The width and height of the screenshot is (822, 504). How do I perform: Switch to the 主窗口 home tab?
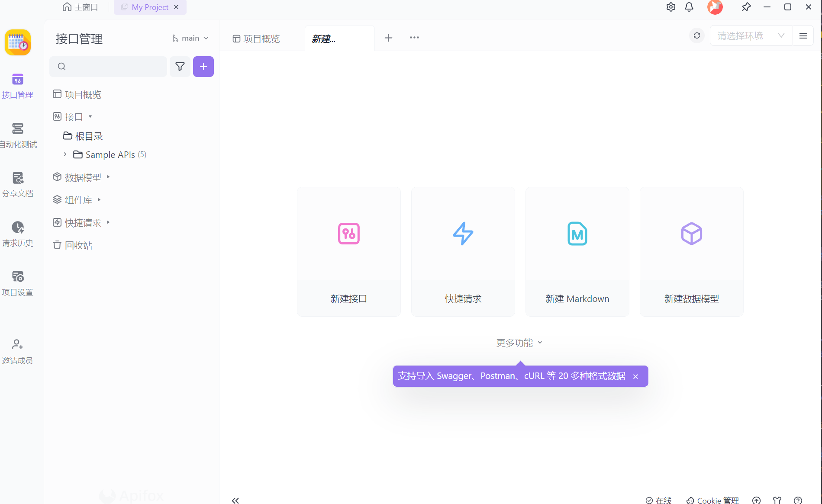(81, 7)
